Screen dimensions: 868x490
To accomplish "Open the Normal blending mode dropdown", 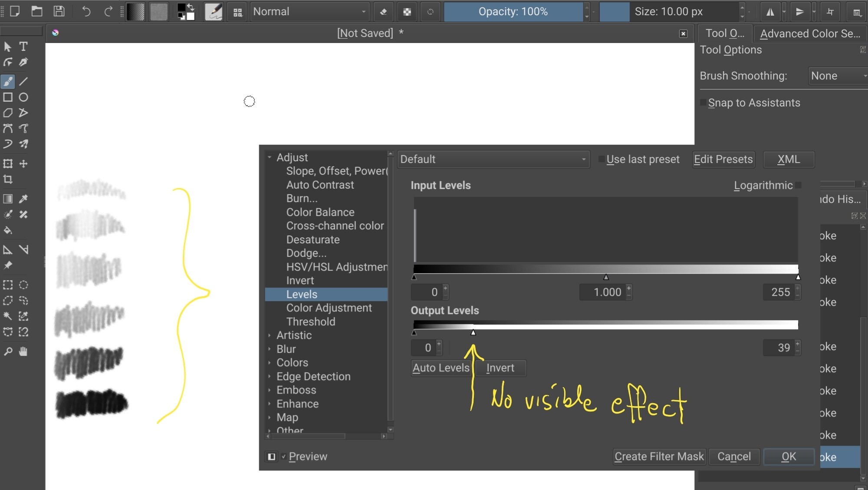I will pyautogui.click(x=309, y=12).
